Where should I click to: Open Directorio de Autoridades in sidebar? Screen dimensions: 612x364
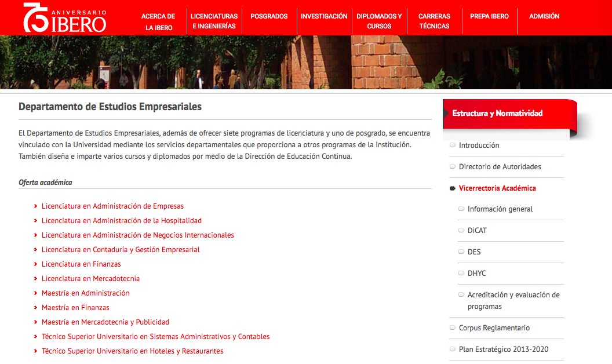point(500,167)
